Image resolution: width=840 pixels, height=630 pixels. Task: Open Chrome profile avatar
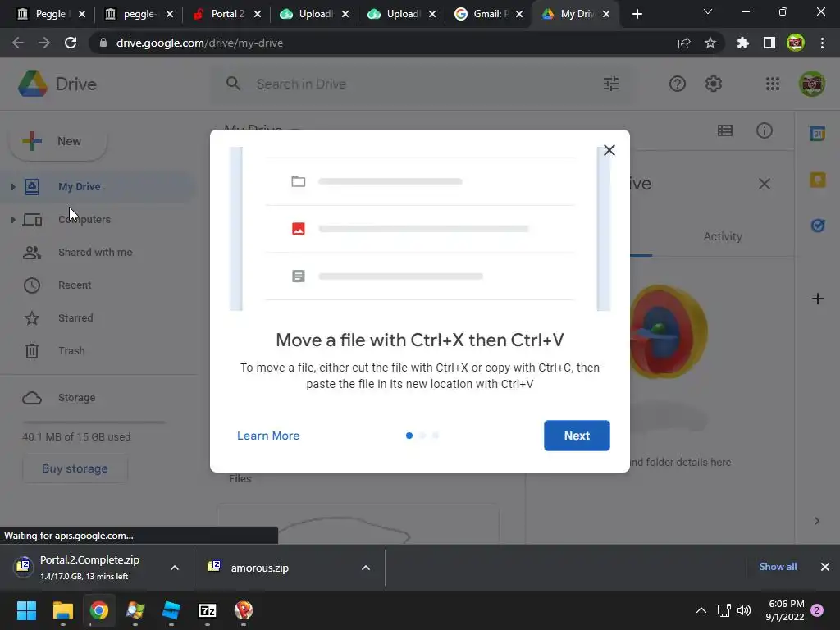(x=796, y=43)
